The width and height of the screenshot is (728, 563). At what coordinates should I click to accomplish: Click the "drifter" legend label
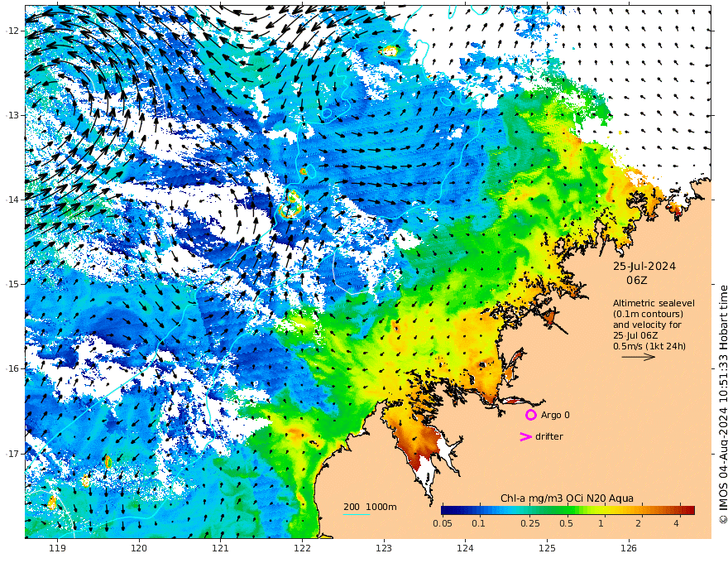[x=549, y=436]
